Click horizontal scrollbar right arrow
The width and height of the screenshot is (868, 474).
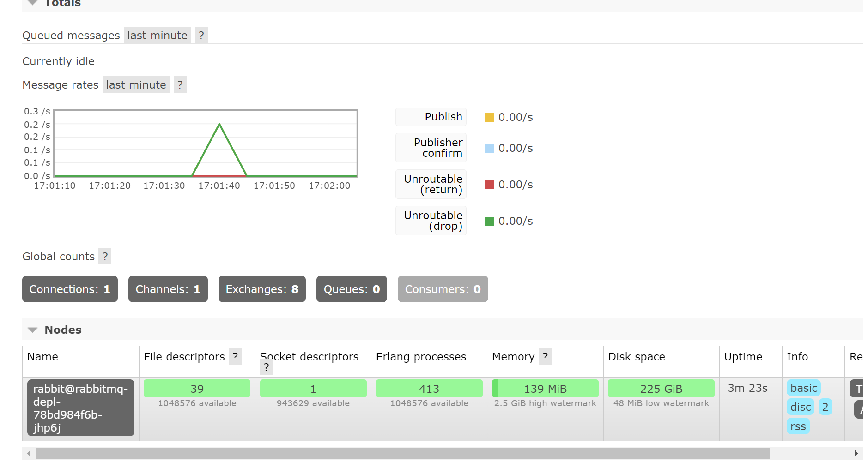[856, 454]
